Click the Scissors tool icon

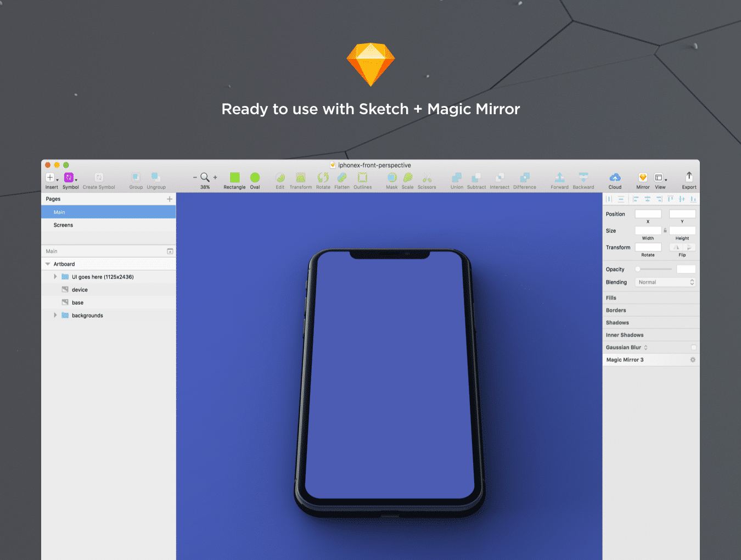coord(426,178)
